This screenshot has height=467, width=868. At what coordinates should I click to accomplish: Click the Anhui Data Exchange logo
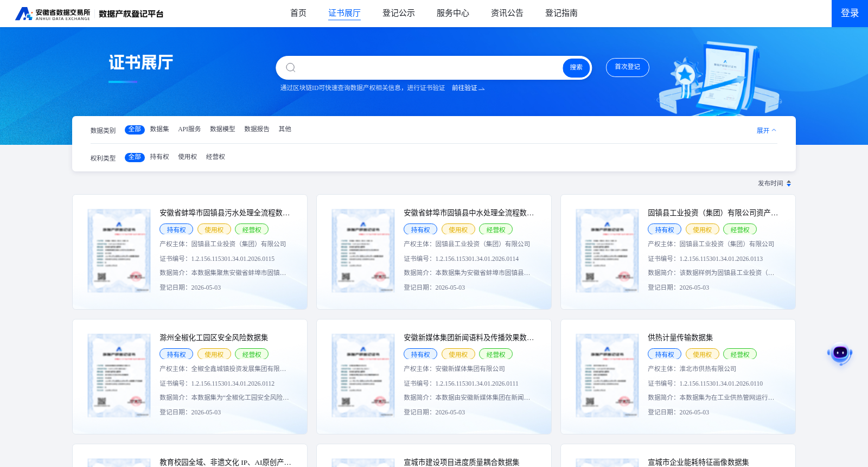(x=53, y=14)
